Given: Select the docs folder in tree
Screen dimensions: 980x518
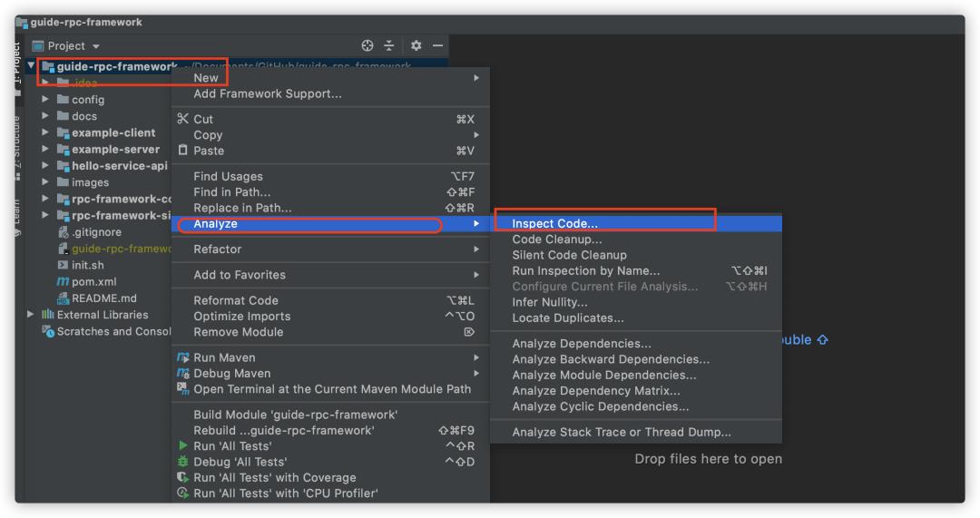Looking at the screenshot, I should [84, 116].
